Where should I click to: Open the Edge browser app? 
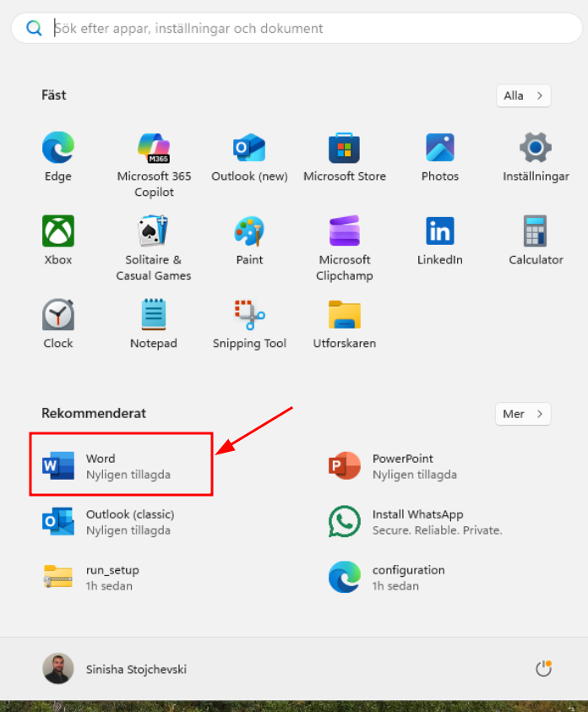pyautogui.click(x=58, y=149)
